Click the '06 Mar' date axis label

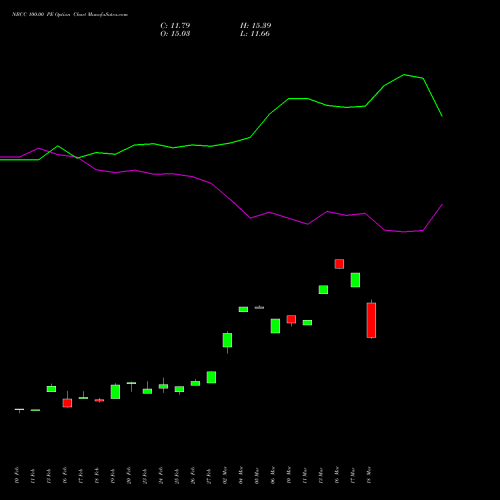pyautogui.click(x=273, y=475)
